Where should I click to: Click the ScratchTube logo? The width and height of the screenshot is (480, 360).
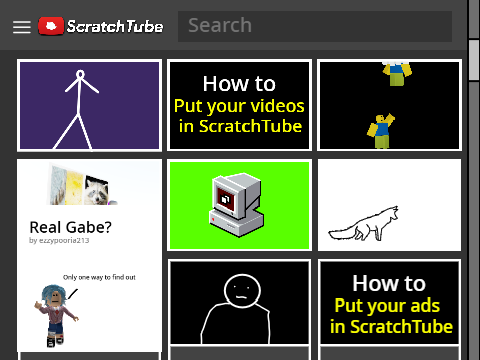click(x=101, y=26)
